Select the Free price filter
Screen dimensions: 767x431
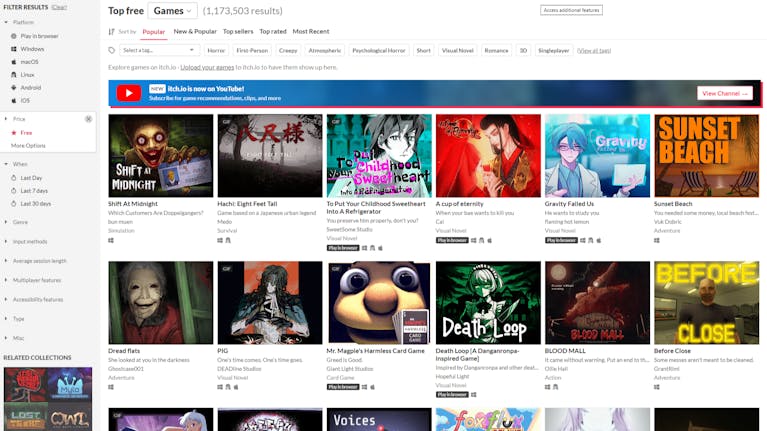26,133
